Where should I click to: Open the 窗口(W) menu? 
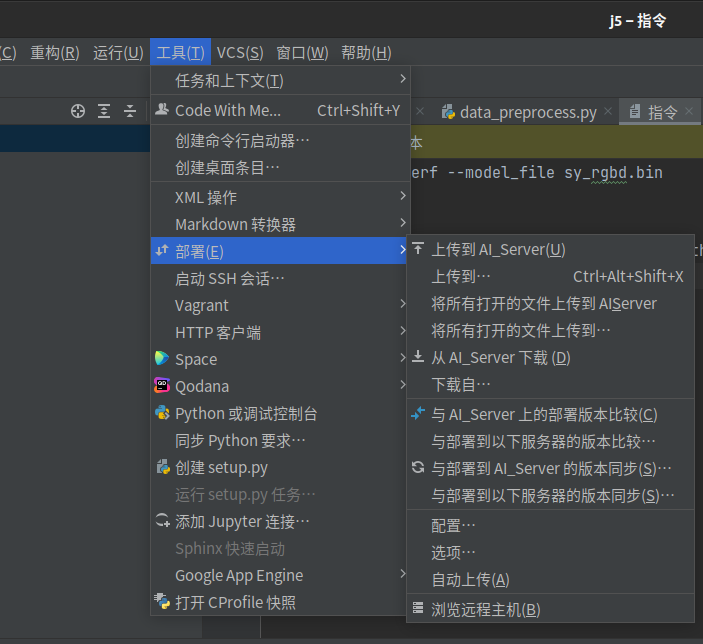pyautogui.click(x=302, y=52)
